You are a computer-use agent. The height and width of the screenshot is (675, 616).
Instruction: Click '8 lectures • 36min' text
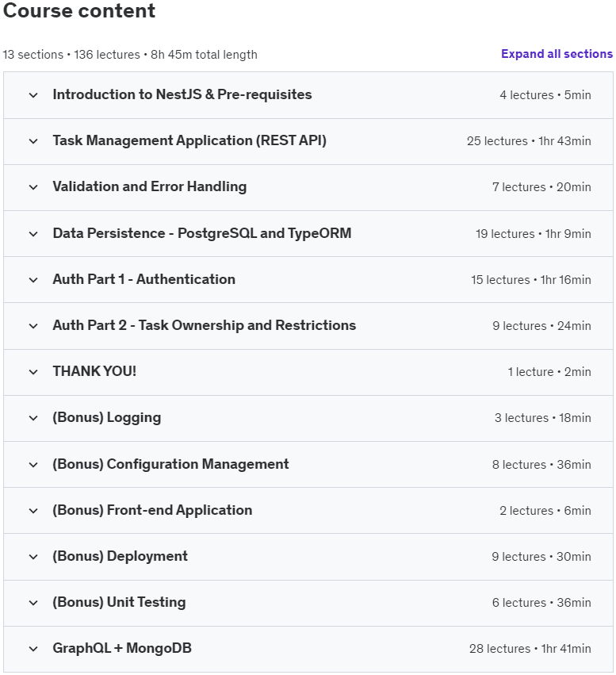pyautogui.click(x=541, y=465)
